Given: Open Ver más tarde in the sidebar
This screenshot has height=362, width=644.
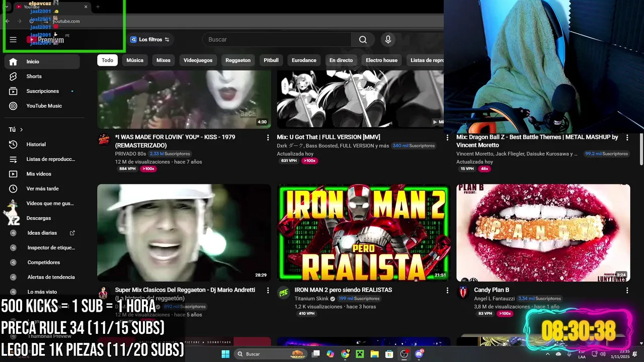Looking at the screenshot, I should [x=42, y=189].
